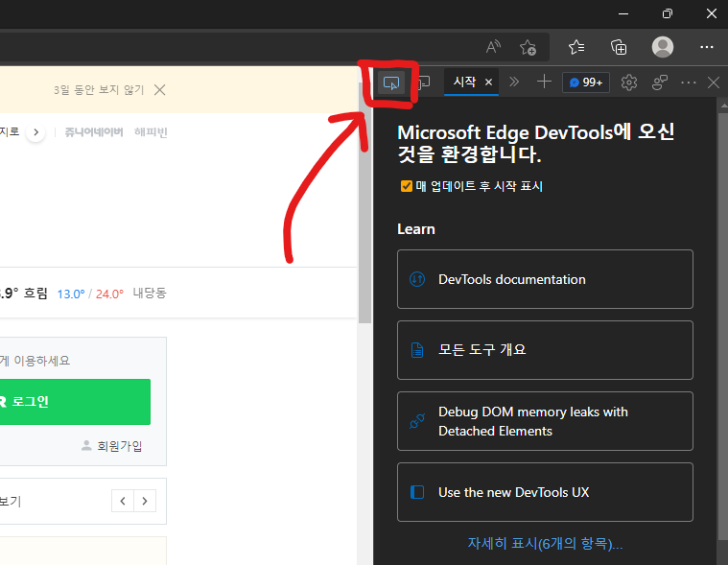Open the 쥬니어네이버 link
Screen dimensions: 728x565
click(94, 132)
